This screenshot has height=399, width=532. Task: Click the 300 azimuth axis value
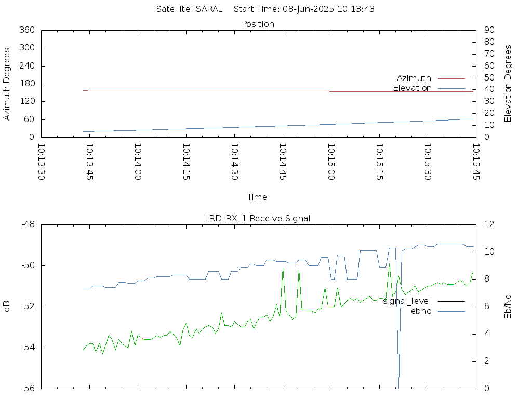pos(27,47)
